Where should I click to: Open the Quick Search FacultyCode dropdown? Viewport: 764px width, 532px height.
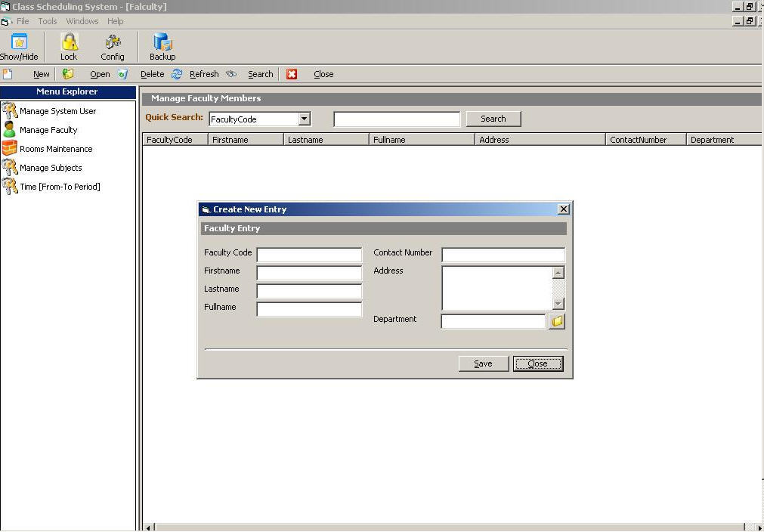(304, 119)
